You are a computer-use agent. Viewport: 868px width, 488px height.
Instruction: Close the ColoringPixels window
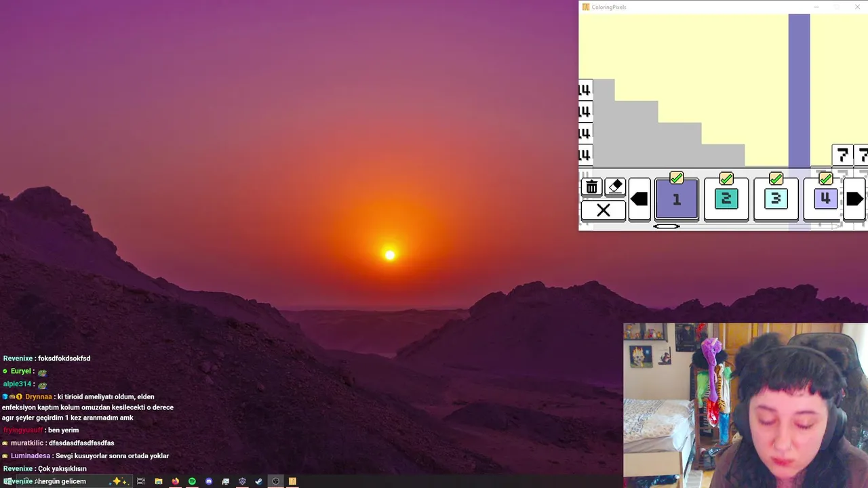coord(857,7)
